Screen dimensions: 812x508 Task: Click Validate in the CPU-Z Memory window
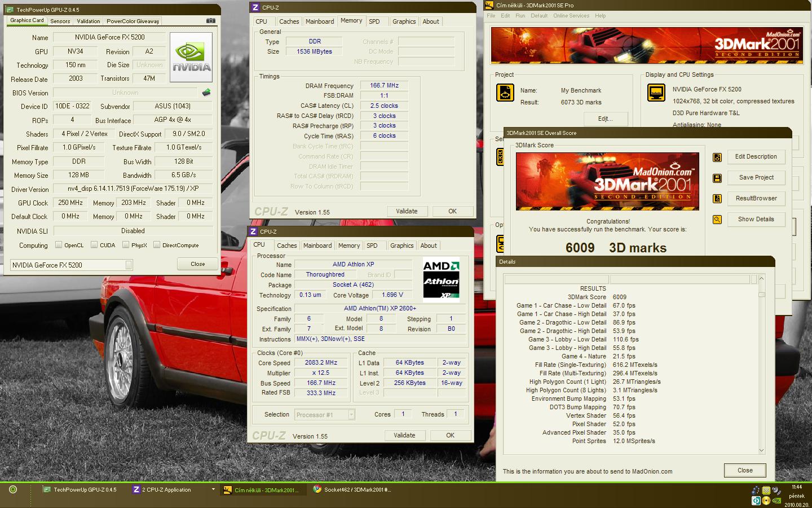coord(407,211)
